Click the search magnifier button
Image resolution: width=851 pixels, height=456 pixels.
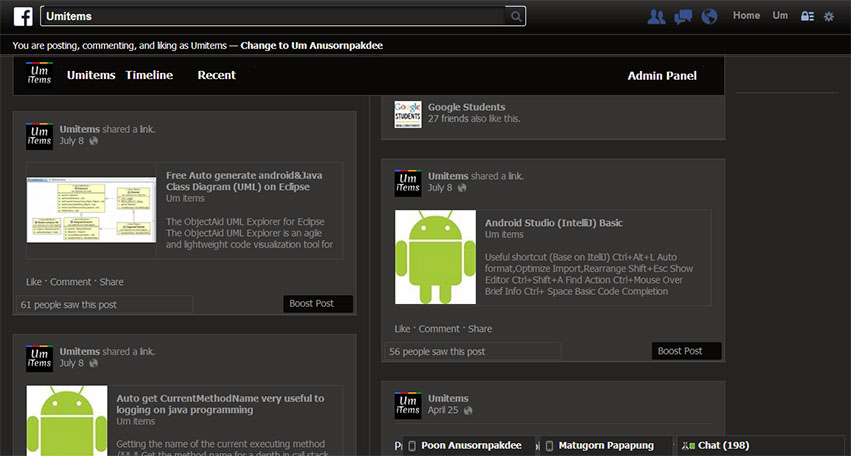coord(515,16)
